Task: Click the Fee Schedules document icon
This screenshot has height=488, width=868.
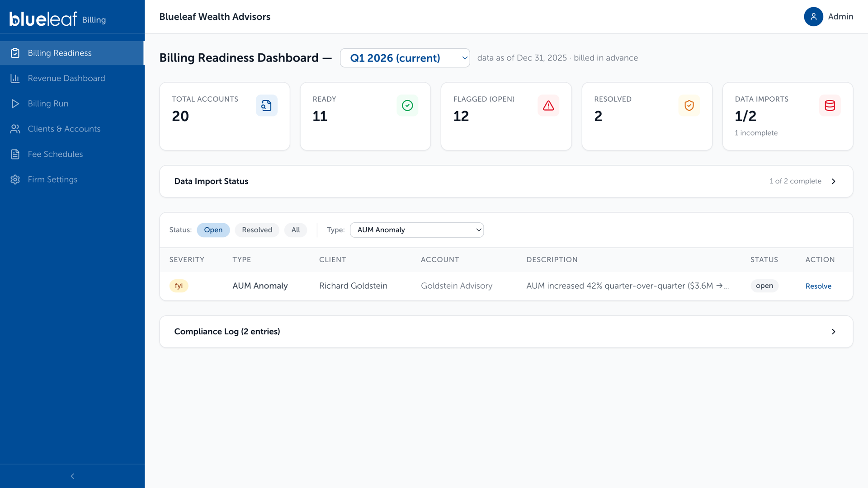Action: pyautogui.click(x=15, y=154)
